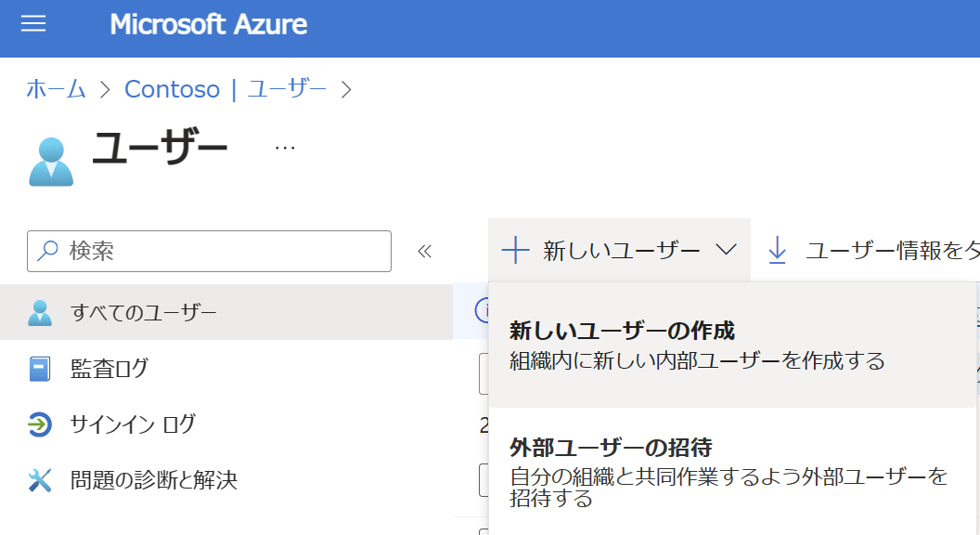Screen dimensions: 980x535
Task: Click the magnifier icon in search box
Action: pos(48,251)
